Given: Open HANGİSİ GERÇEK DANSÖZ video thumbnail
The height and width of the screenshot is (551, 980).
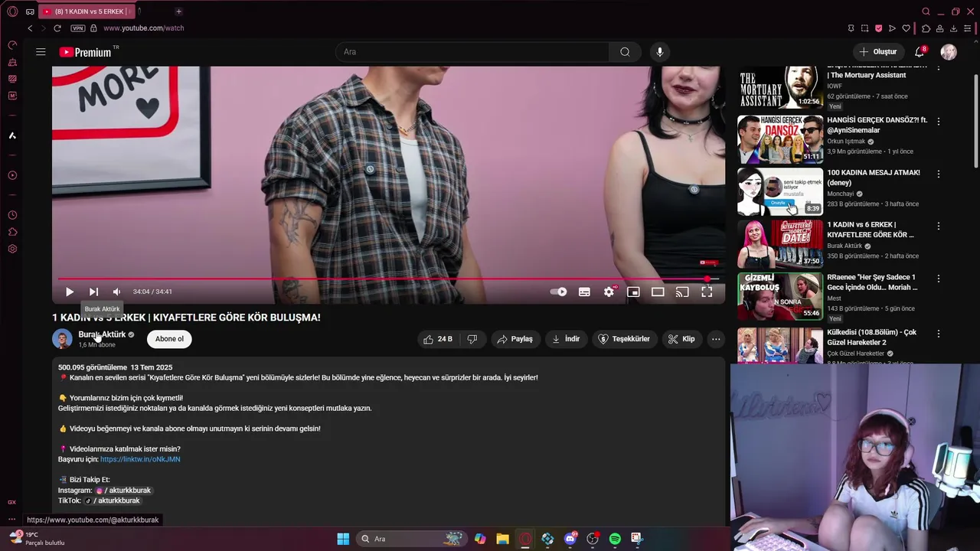Looking at the screenshot, I should coord(780,139).
